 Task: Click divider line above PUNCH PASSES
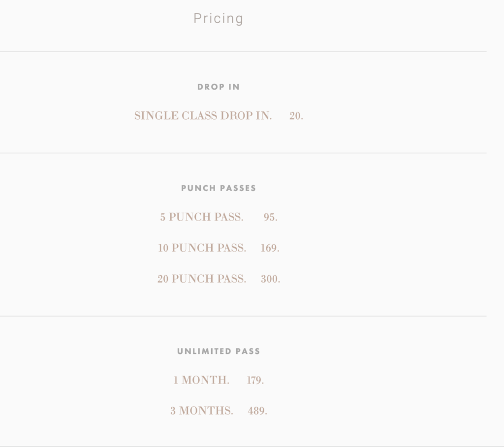coord(243,153)
